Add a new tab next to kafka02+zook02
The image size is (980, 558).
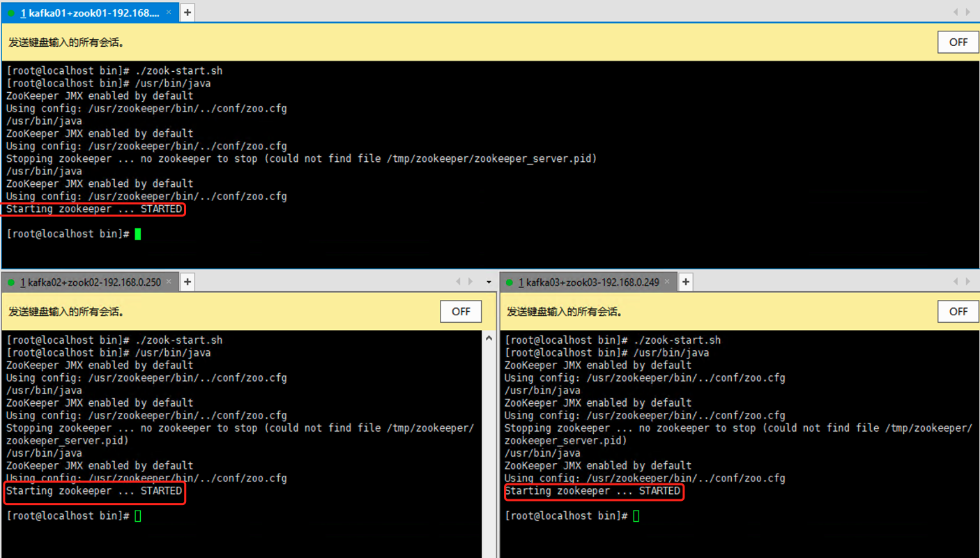click(187, 282)
